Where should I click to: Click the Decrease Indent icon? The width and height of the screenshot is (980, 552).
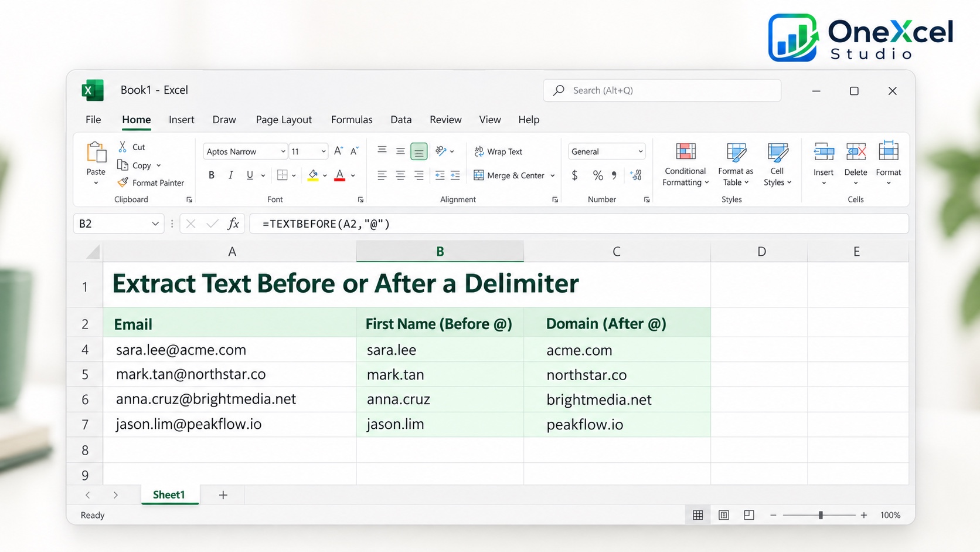point(440,175)
